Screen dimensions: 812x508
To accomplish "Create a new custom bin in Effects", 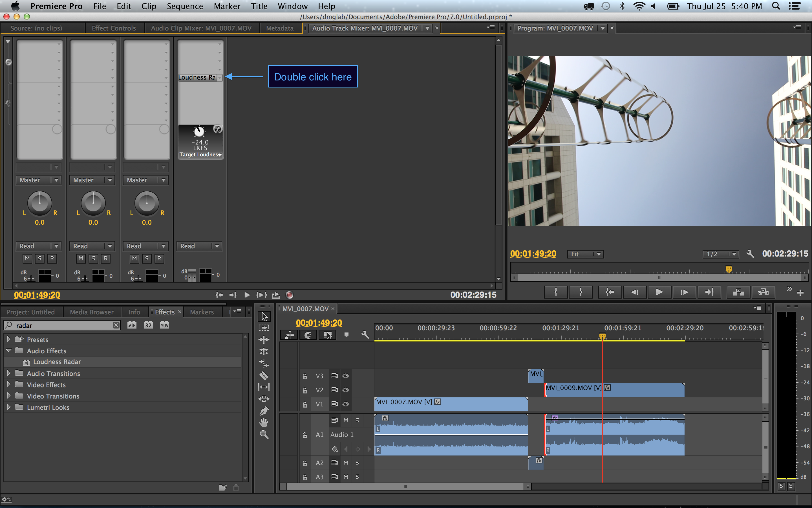I will 223,487.
